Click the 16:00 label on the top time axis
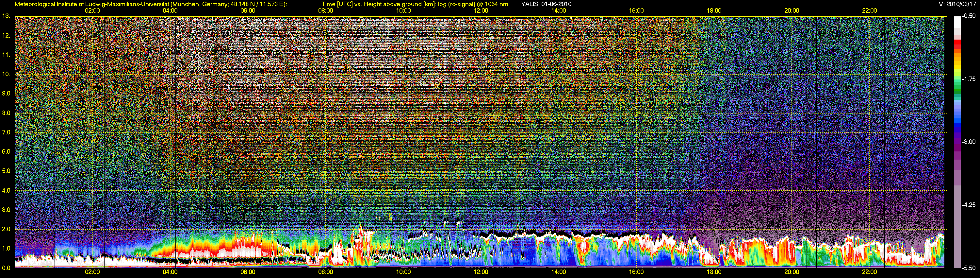 point(636,11)
